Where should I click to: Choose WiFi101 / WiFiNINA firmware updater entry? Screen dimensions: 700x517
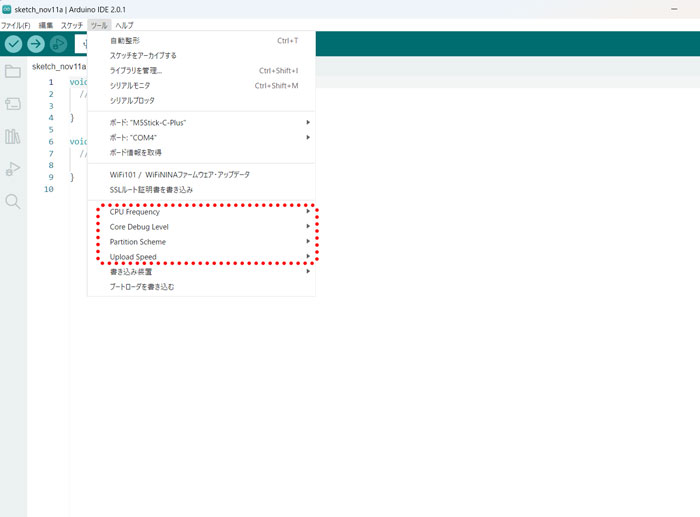(201, 175)
